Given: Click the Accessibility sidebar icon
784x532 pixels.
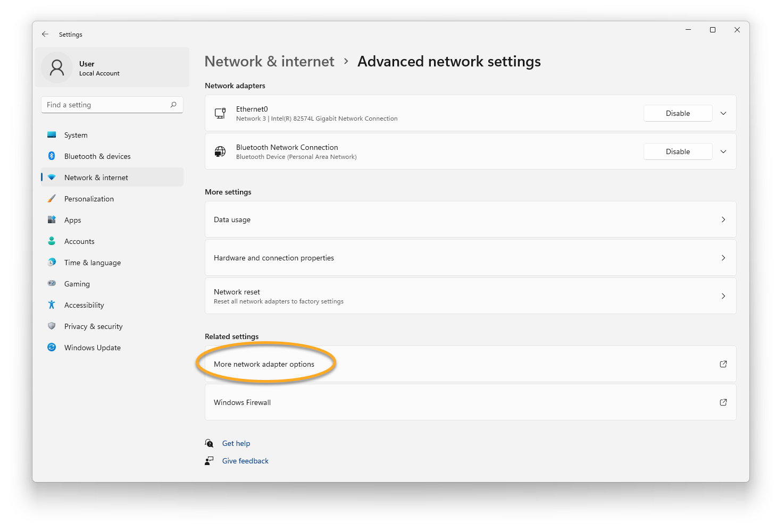Looking at the screenshot, I should pyautogui.click(x=52, y=305).
